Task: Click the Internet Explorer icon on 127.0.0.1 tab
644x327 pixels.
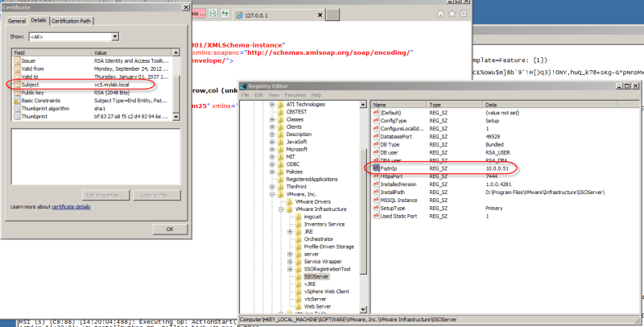Action: [x=240, y=14]
